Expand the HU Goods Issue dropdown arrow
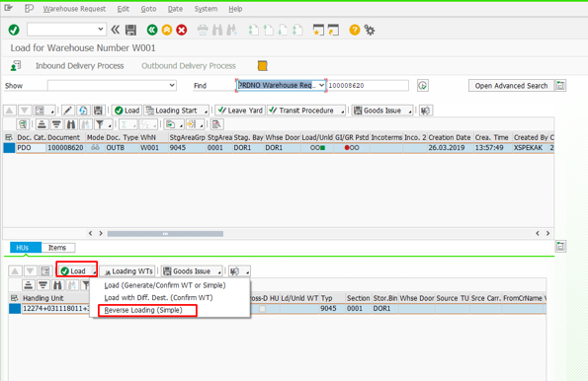Image resolution: width=588 pixels, height=381 pixels. (x=219, y=271)
